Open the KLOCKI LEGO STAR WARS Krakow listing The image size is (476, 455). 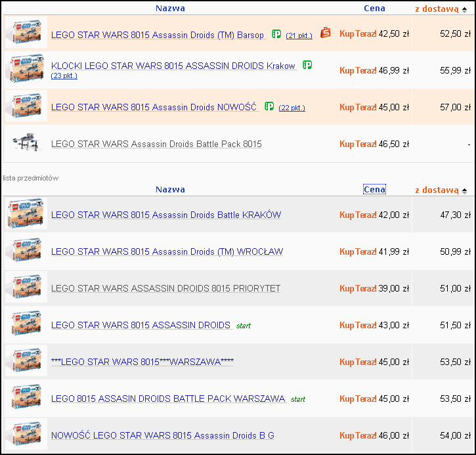[x=173, y=66]
